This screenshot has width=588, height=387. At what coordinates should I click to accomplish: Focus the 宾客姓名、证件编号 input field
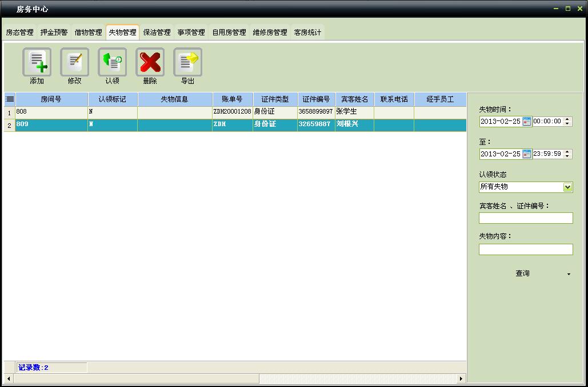click(525, 218)
